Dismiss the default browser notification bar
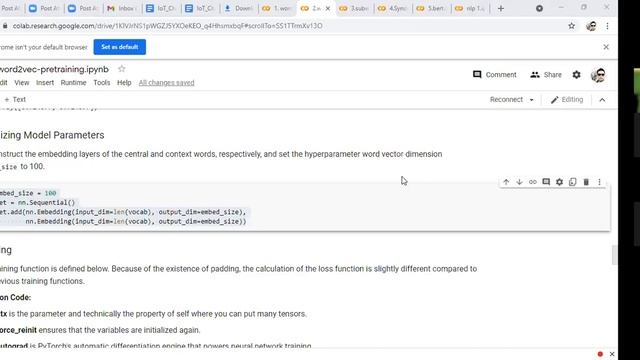Viewport: 640px width, 360px height. point(606,47)
